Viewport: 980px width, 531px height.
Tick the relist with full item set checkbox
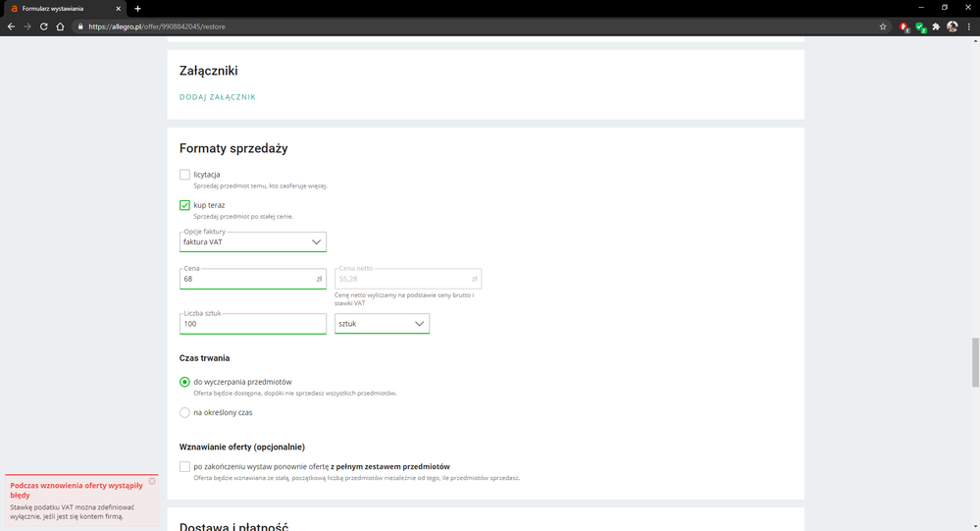pos(184,466)
